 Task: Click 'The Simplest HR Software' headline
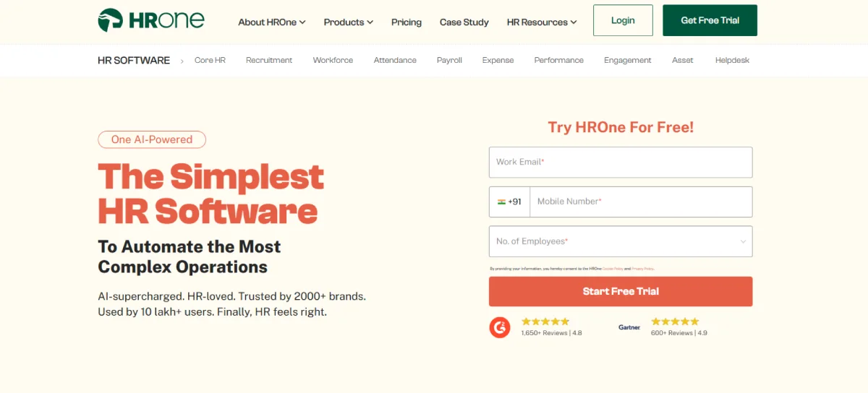(x=210, y=194)
